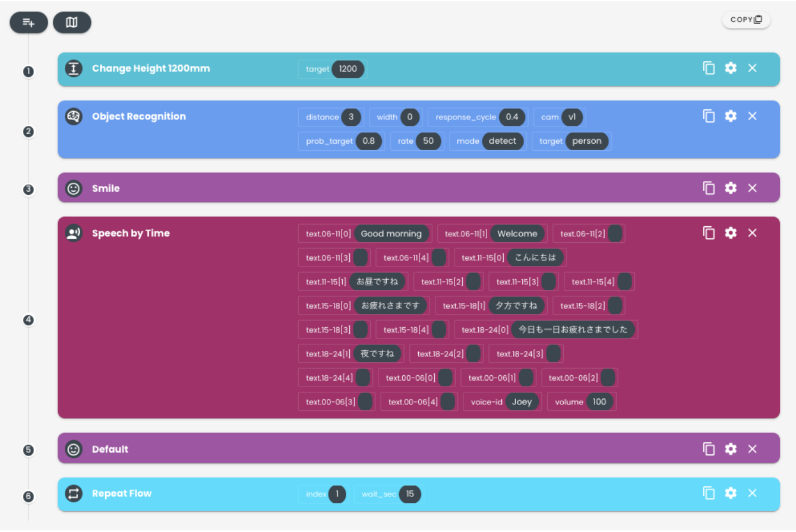Click step number 4 marker

pyautogui.click(x=28, y=320)
